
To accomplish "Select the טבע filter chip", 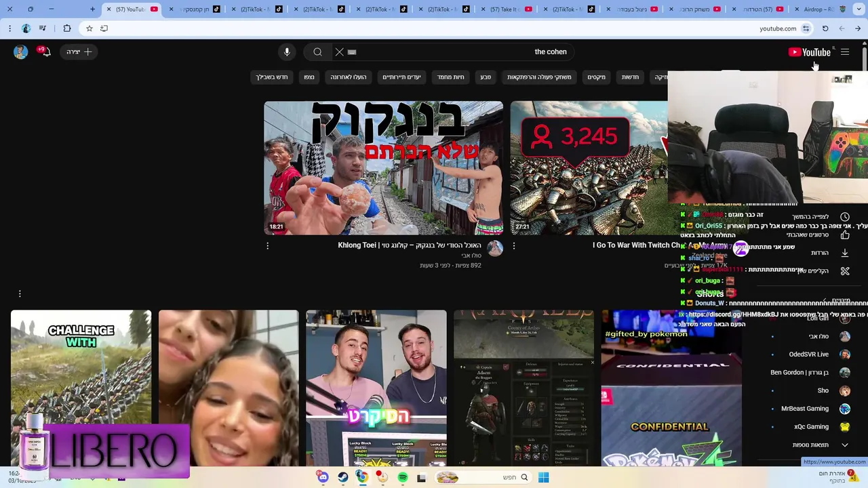I will pyautogui.click(x=486, y=77).
